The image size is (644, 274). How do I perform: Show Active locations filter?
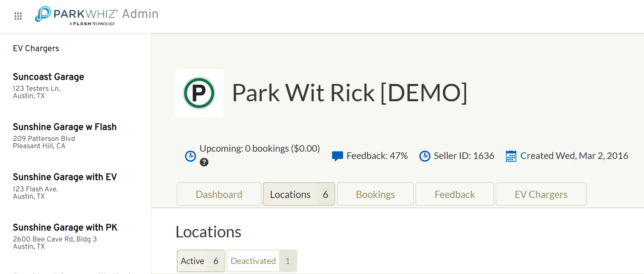(x=201, y=261)
